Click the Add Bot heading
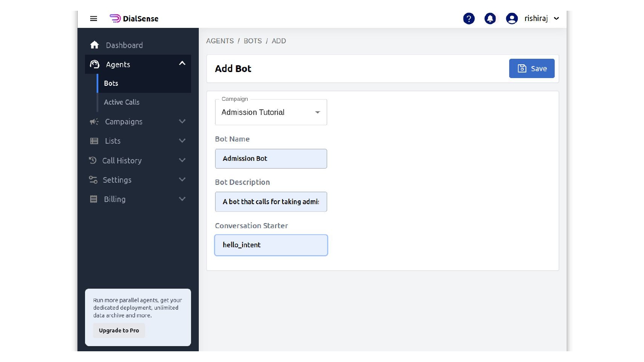Viewport: 644px width, 362px height. (233, 69)
